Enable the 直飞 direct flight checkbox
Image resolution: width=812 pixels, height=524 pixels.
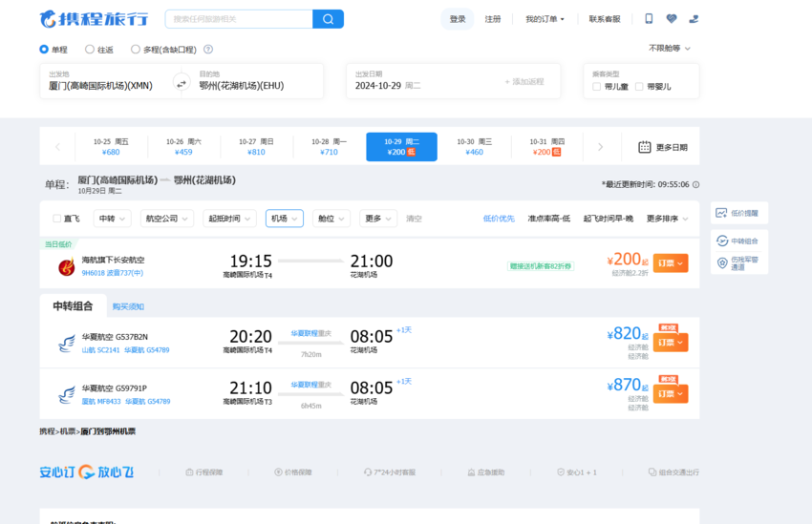[x=57, y=219]
